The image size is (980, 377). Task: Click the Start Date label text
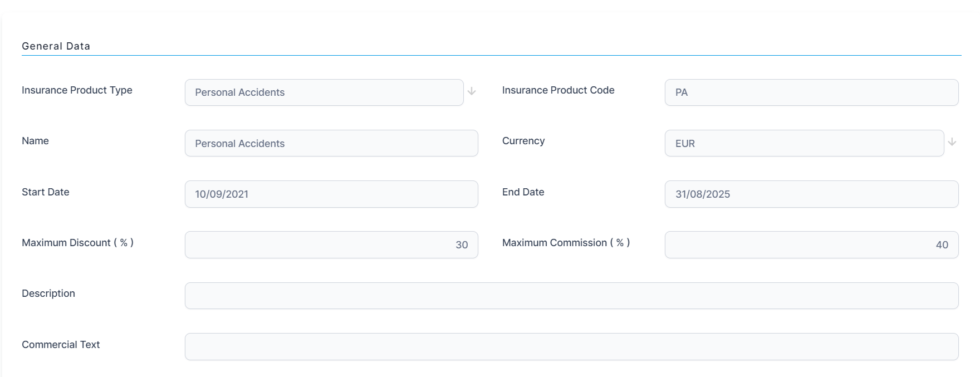(46, 192)
